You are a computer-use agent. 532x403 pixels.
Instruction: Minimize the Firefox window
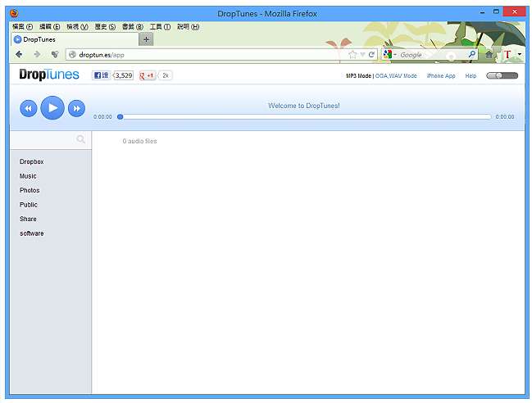pyautogui.click(x=482, y=13)
